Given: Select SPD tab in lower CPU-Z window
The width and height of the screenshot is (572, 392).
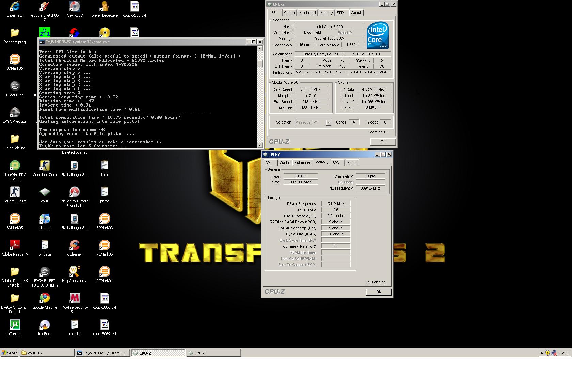Looking at the screenshot, I should (x=336, y=163).
